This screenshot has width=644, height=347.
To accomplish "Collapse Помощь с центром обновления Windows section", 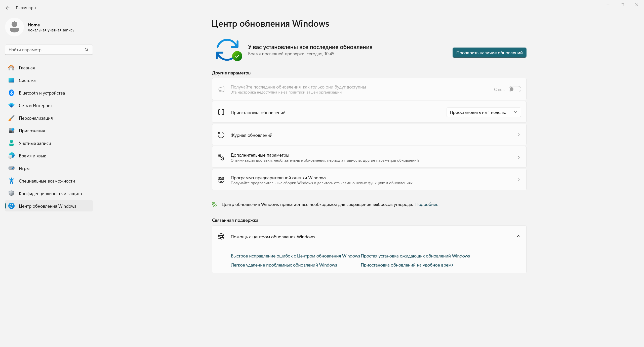I will point(518,236).
